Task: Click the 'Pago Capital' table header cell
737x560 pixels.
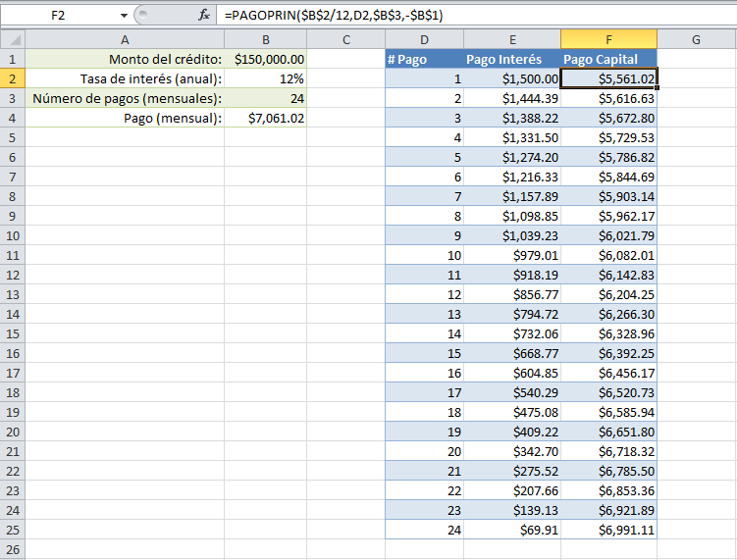Action: click(608, 59)
